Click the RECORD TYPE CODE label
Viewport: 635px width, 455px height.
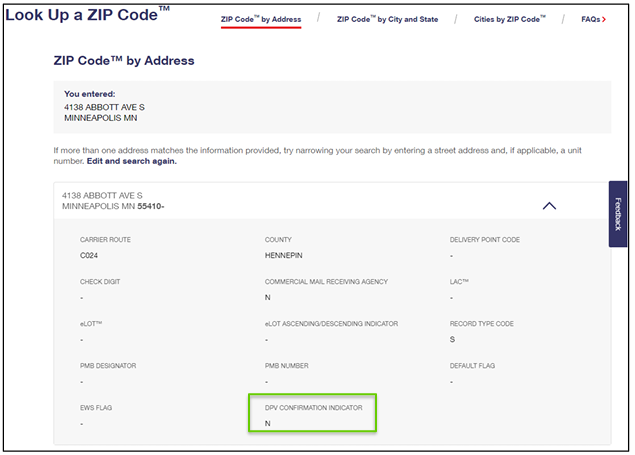click(x=481, y=324)
